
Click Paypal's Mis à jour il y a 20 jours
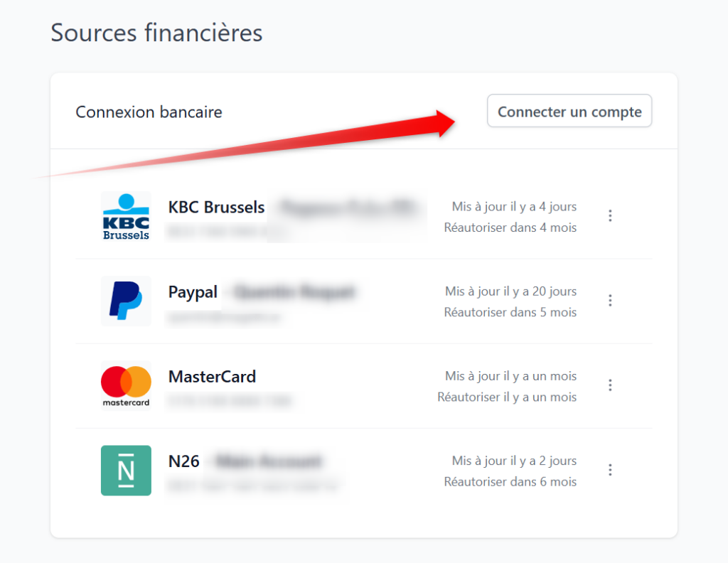coord(510,291)
